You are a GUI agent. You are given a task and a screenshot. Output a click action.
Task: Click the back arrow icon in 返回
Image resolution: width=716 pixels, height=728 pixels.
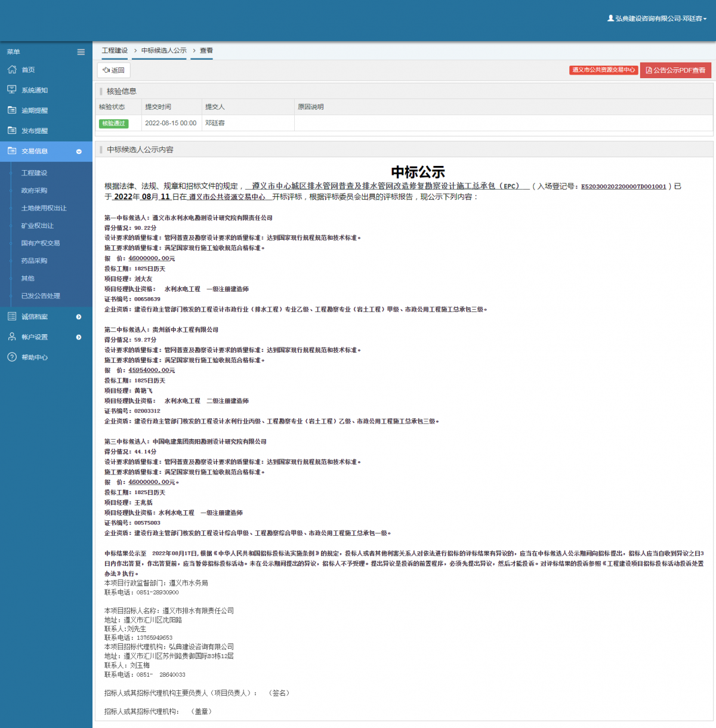[106, 70]
